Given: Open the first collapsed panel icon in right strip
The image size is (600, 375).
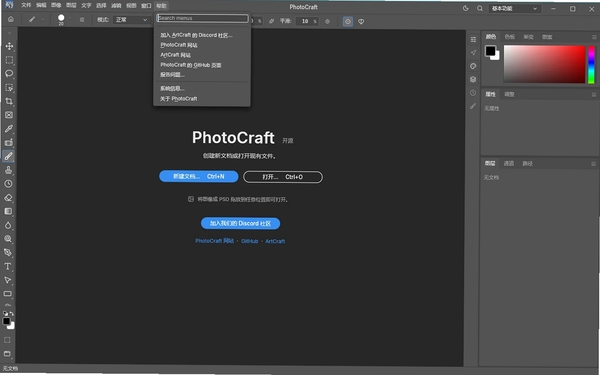Looking at the screenshot, I should click(473, 39).
